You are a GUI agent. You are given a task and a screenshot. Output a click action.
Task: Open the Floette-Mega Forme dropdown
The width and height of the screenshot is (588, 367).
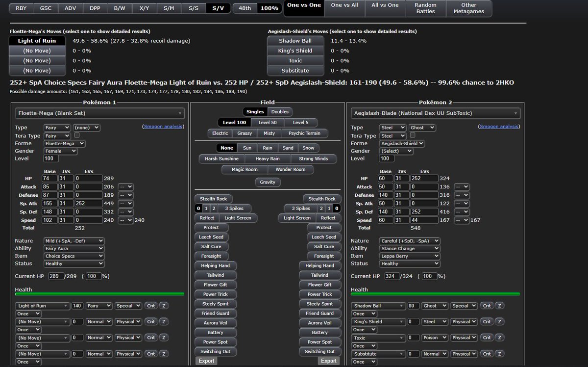point(64,144)
